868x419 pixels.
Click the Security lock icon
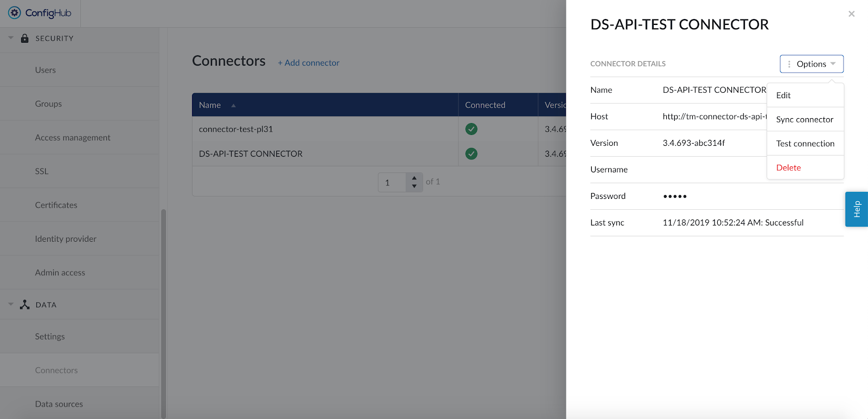pos(24,38)
